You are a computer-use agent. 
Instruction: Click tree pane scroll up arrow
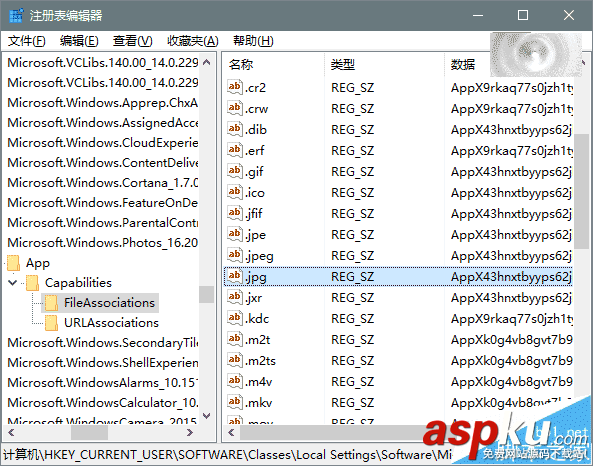(x=206, y=62)
